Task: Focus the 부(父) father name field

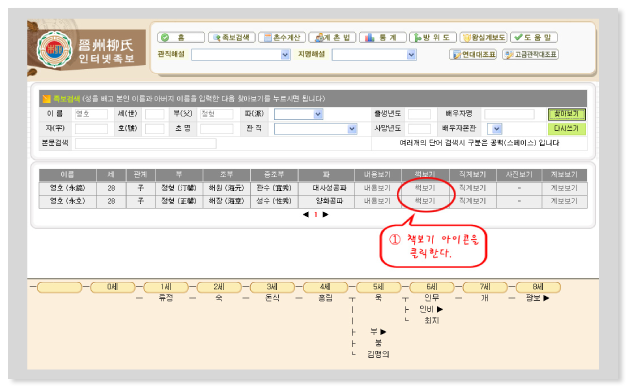Action: click(x=217, y=114)
